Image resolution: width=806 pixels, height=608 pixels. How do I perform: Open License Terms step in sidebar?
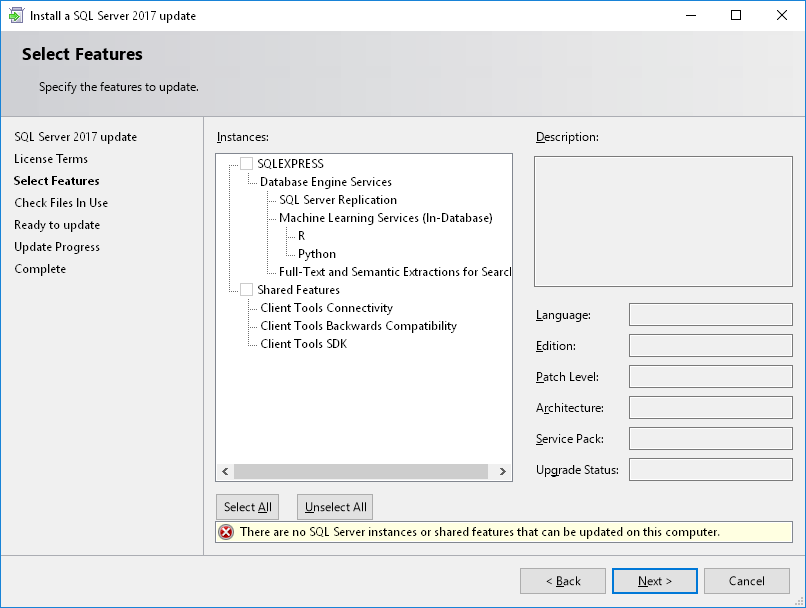51,159
